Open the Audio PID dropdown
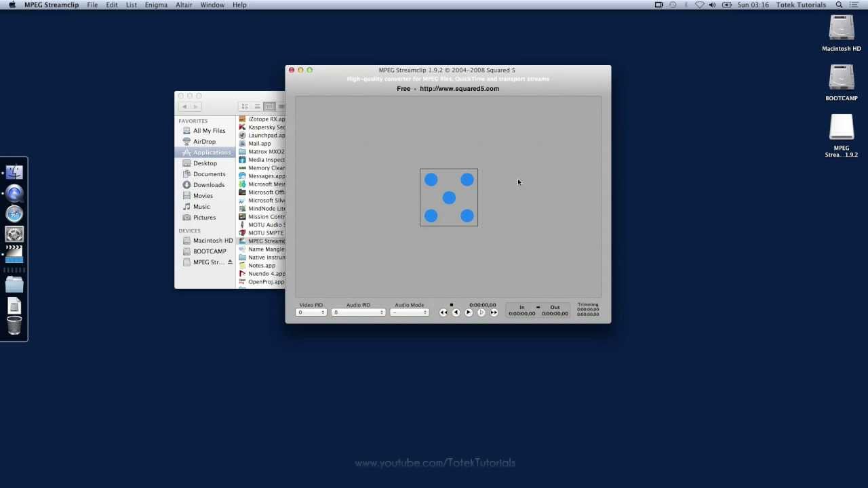This screenshot has height=488, width=868. (x=358, y=312)
